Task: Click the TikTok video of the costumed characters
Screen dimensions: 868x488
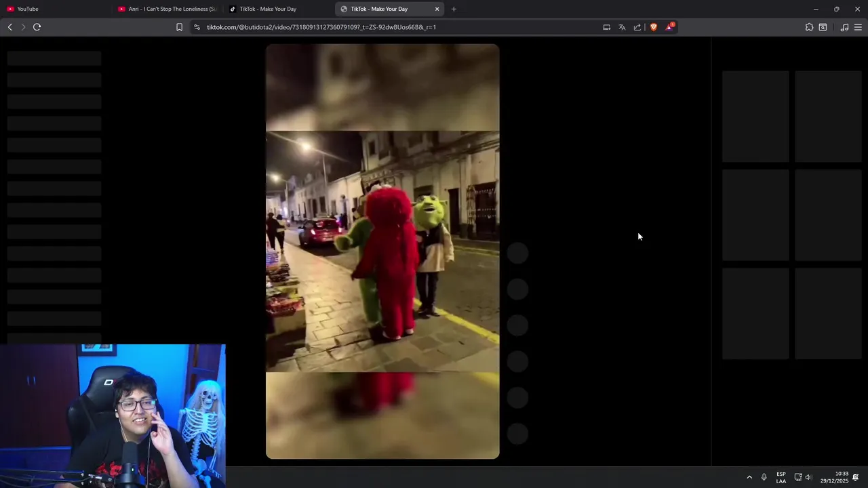Action: coord(382,251)
